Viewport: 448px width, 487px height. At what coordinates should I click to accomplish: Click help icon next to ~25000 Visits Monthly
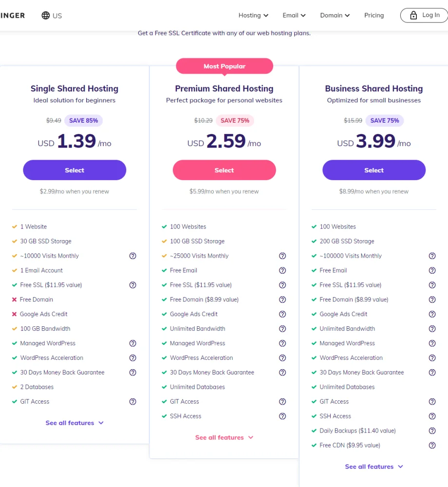pos(282,256)
